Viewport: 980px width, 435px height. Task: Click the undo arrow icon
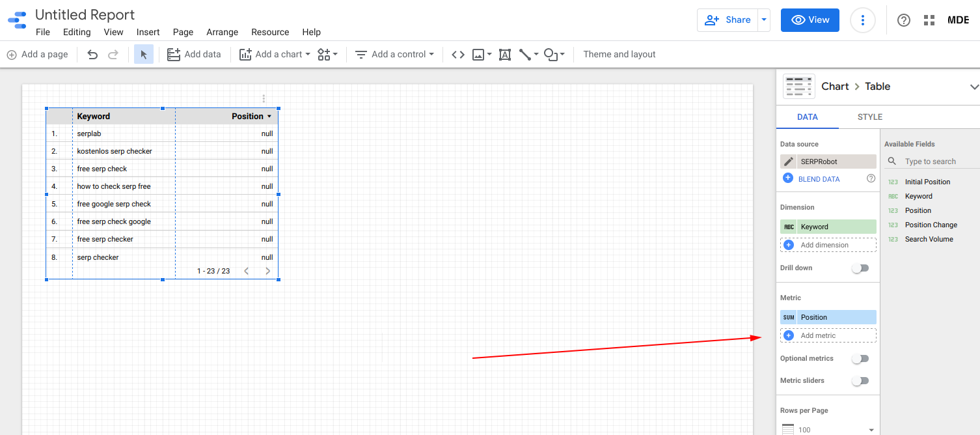pos(92,55)
